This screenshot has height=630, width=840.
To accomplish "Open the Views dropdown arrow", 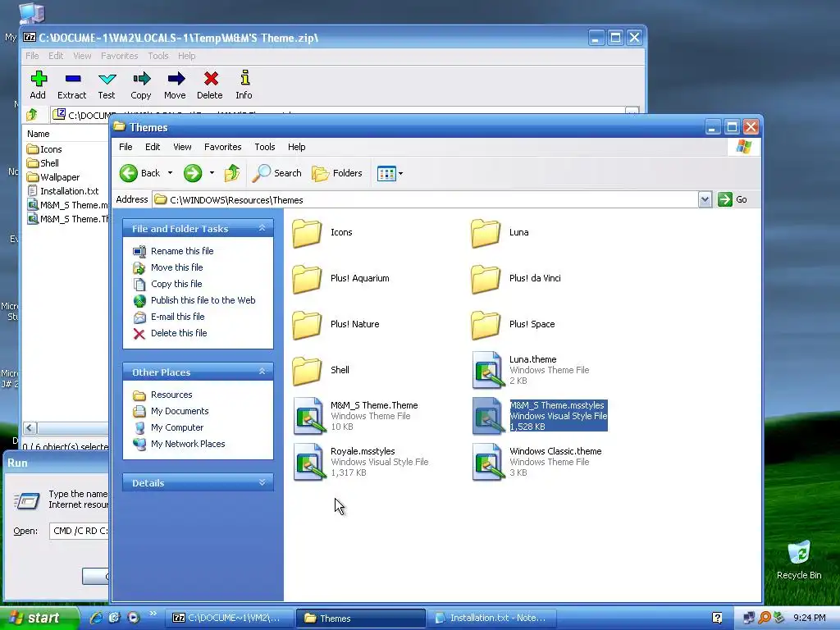I will click(x=400, y=174).
